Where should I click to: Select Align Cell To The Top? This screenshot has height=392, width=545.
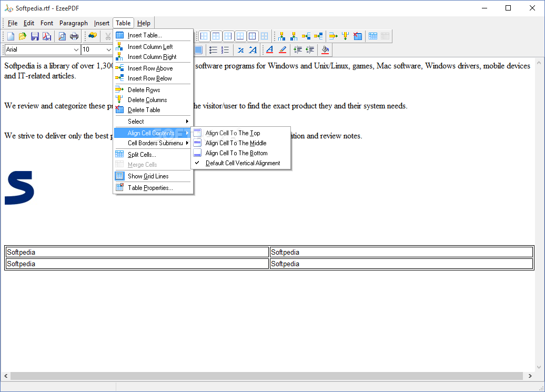tap(241, 133)
